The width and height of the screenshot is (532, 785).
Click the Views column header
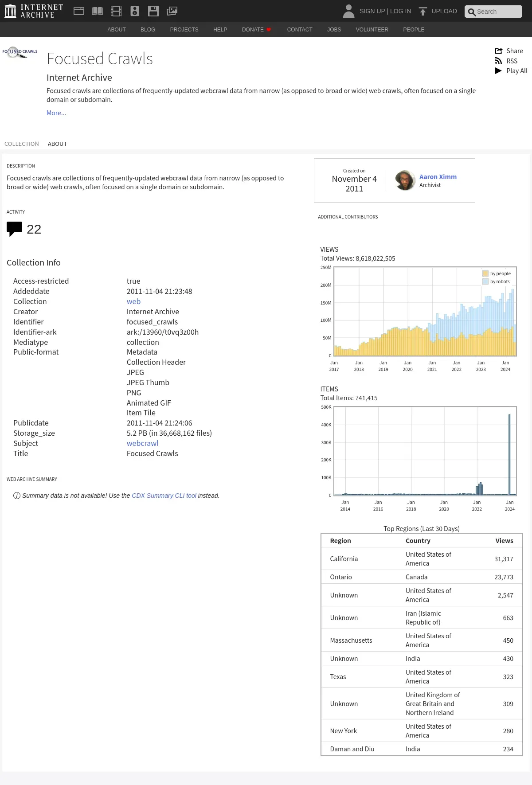[x=505, y=541]
